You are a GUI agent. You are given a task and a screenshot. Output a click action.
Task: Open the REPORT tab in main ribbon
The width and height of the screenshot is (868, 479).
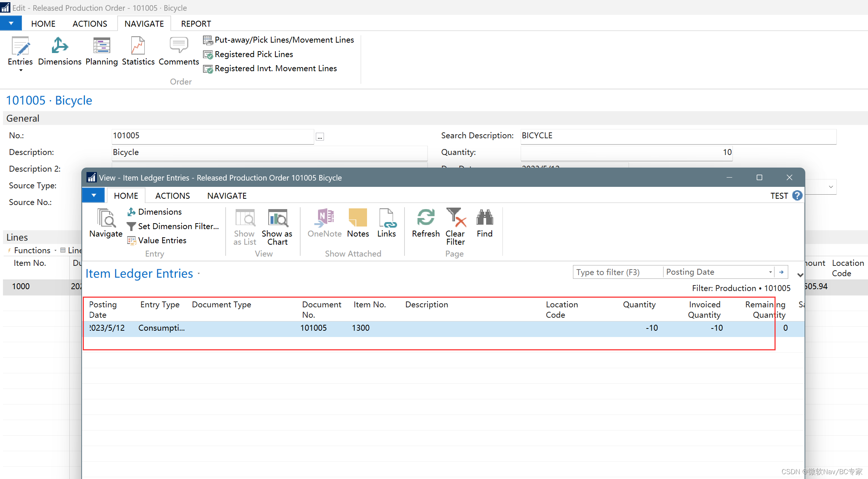(196, 24)
